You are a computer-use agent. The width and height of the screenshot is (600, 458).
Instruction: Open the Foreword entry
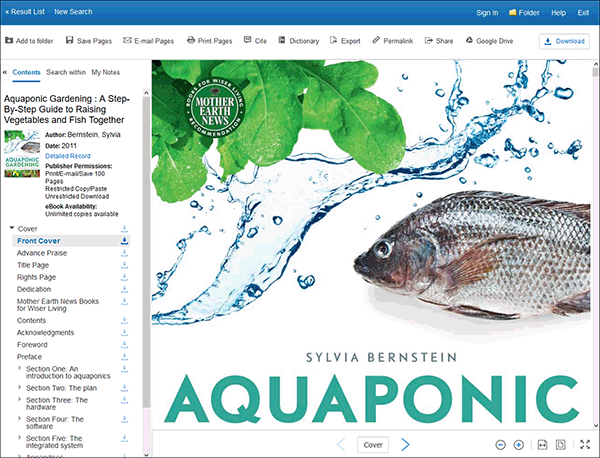(32, 345)
